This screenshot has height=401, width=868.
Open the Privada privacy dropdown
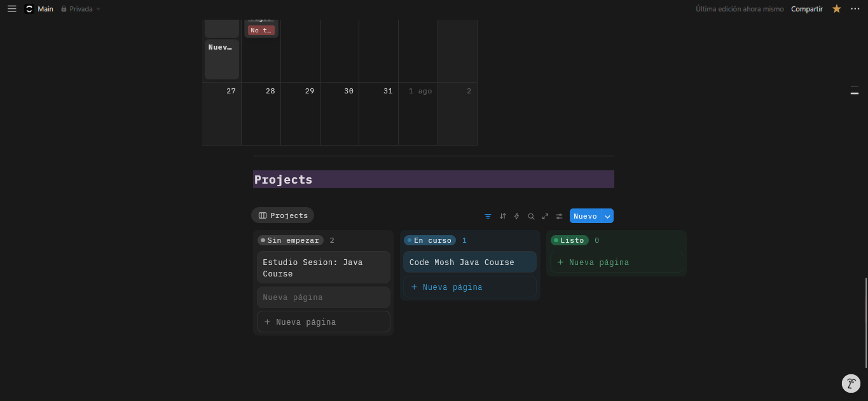(81, 9)
